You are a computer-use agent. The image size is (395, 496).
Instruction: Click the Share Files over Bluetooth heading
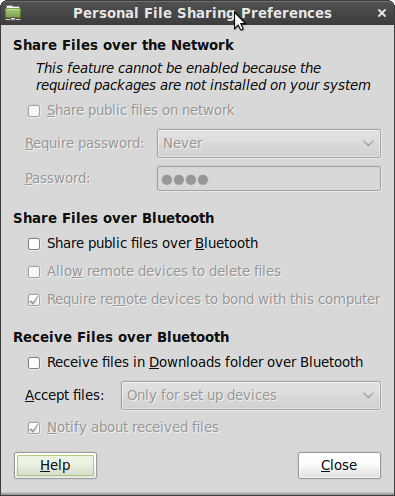[114, 218]
